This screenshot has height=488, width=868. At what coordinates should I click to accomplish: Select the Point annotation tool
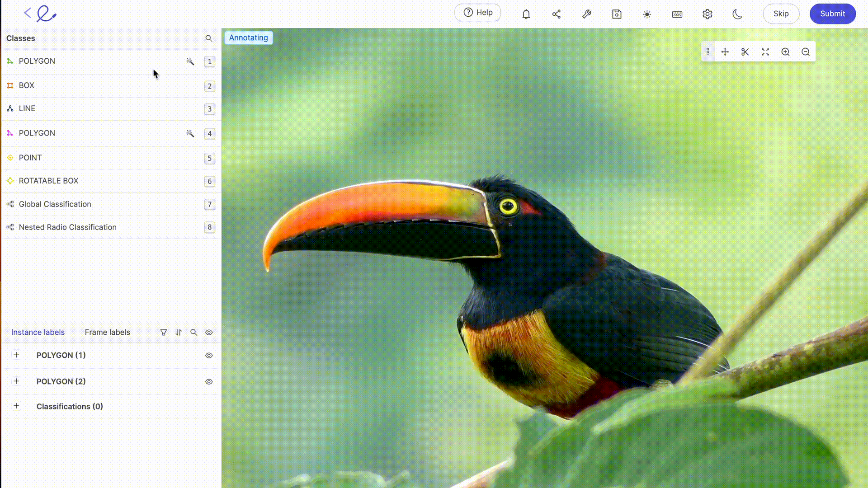tap(30, 157)
